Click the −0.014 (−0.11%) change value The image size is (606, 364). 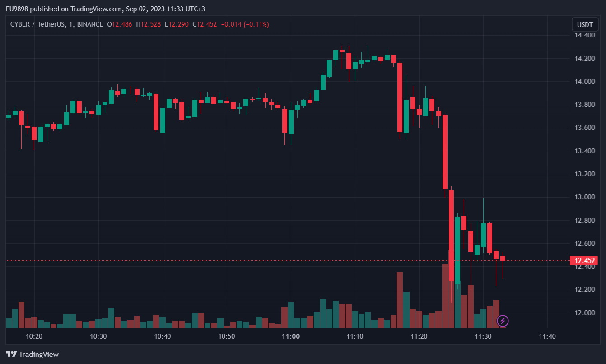point(244,24)
